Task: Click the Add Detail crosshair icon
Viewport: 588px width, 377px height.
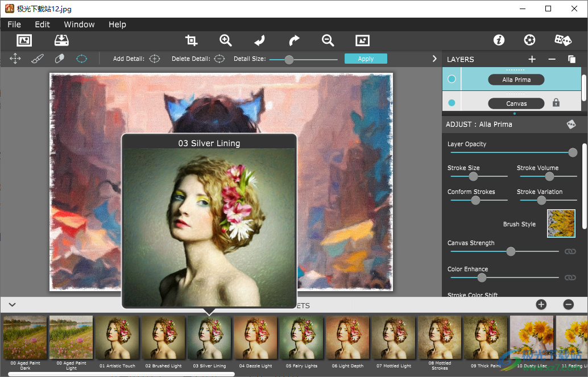Action: pyautogui.click(x=154, y=58)
